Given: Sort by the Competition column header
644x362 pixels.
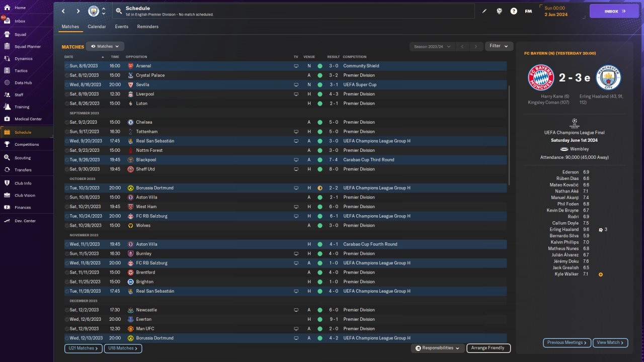Looking at the screenshot, I should coord(355,57).
